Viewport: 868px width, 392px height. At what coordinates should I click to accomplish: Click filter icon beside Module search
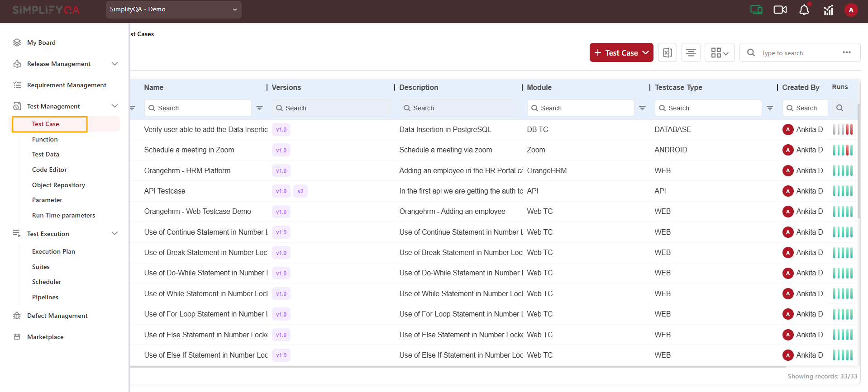642,108
